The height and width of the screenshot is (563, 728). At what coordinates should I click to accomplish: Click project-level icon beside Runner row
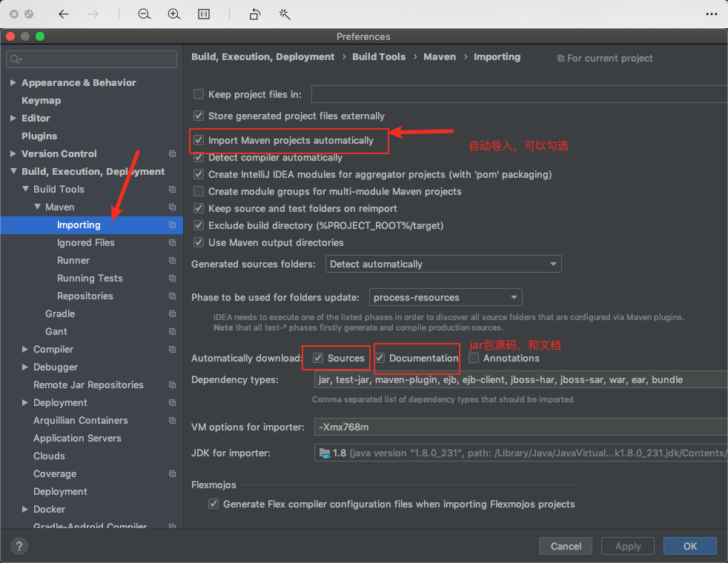(172, 260)
